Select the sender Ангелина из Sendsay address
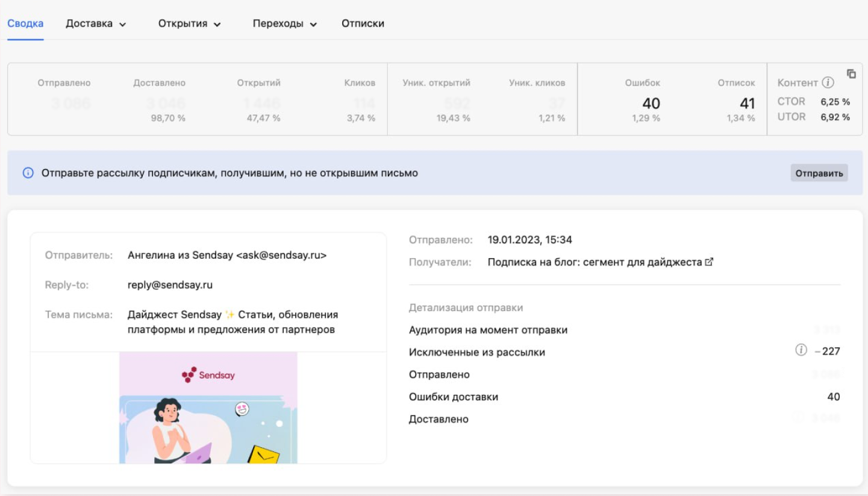Image resolution: width=868 pixels, height=496 pixels. 227,255
